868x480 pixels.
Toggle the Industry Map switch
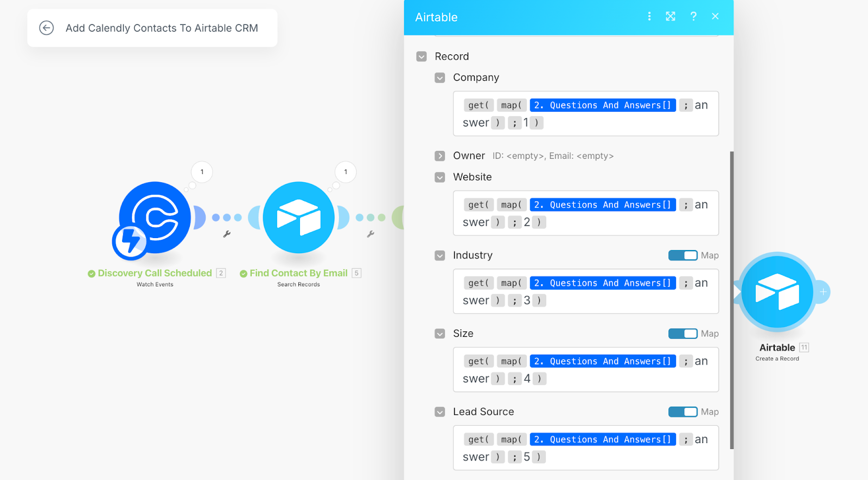682,255
